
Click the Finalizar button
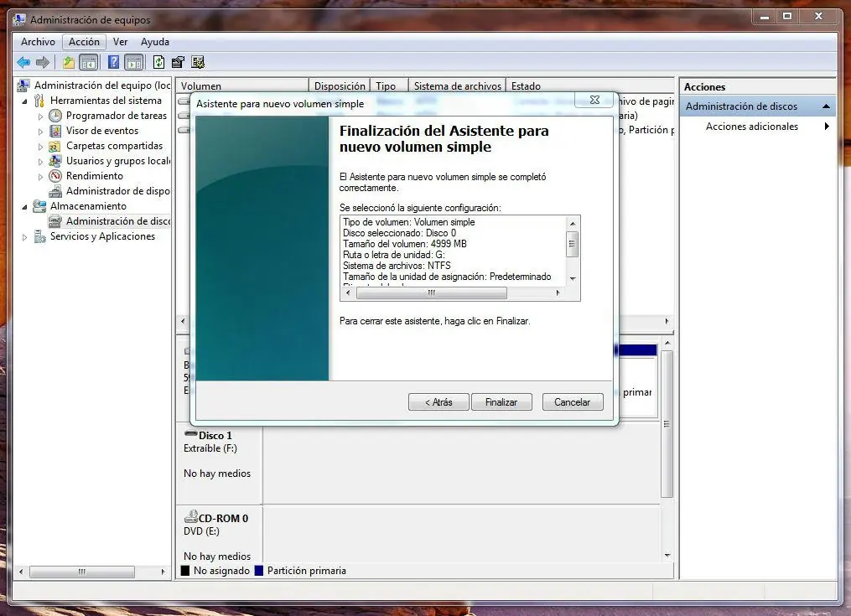pyautogui.click(x=501, y=402)
